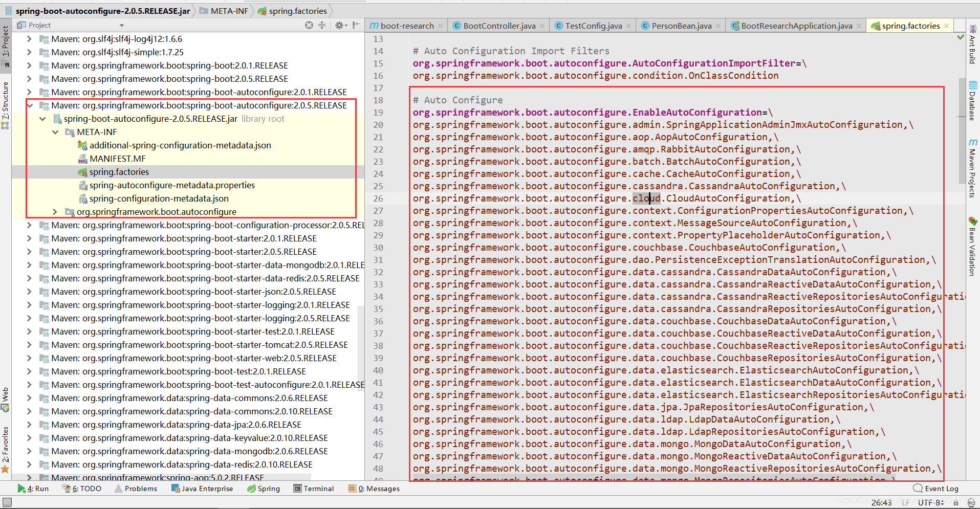Image resolution: width=980 pixels, height=509 pixels.
Task: Collapse the META-INF folder node
Action: click(55, 132)
